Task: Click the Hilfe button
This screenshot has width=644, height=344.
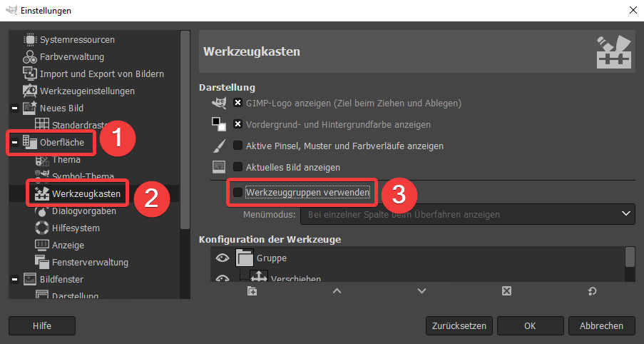Action: tap(42, 326)
